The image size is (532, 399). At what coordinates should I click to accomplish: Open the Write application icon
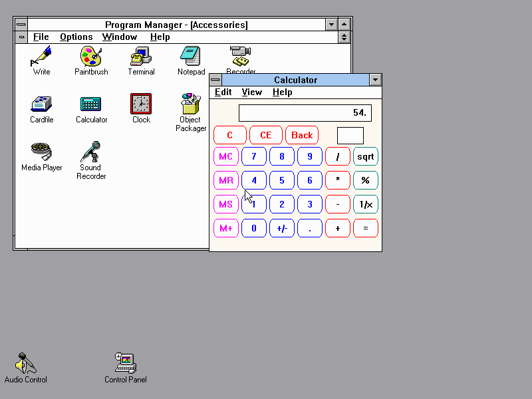pos(41,57)
